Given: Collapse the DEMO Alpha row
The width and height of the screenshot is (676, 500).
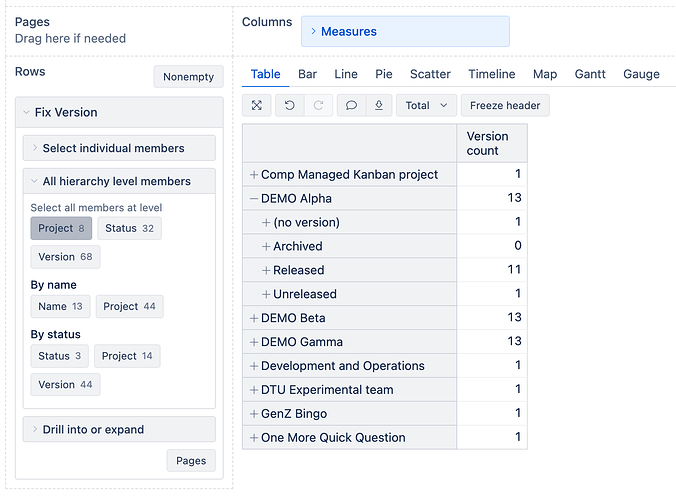Looking at the screenshot, I should point(254,199).
